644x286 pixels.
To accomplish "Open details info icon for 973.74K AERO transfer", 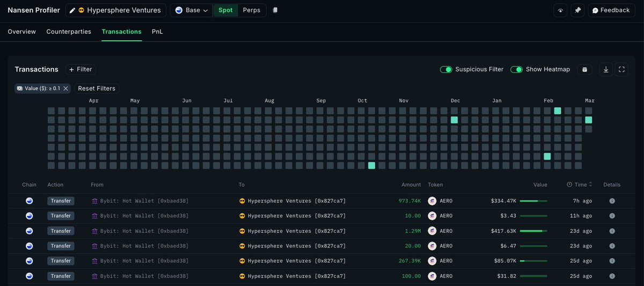I will pos(612,201).
